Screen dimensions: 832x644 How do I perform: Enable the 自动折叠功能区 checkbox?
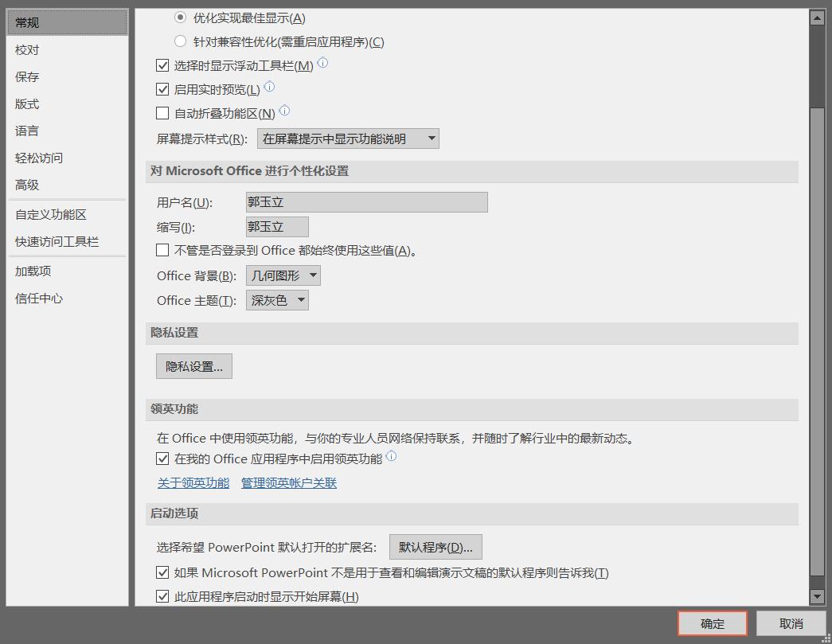(x=162, y=112)
